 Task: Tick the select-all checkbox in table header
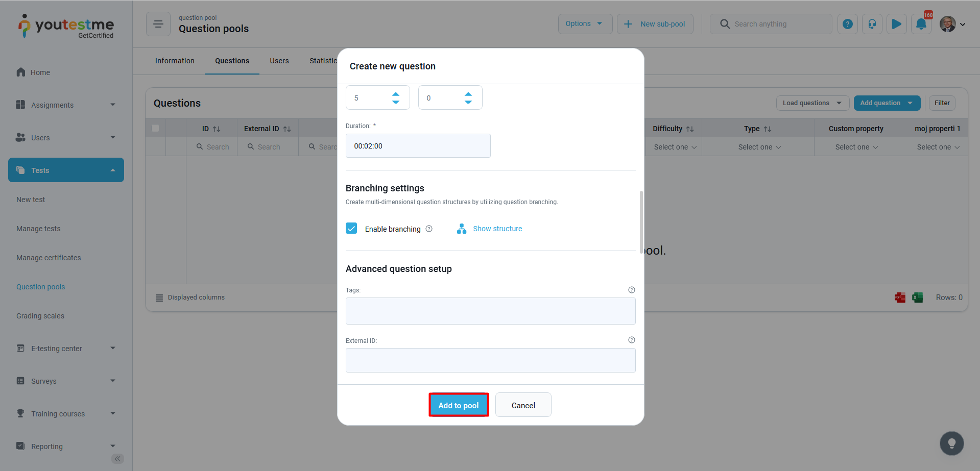pyautogui.click(x=155, y=128)
